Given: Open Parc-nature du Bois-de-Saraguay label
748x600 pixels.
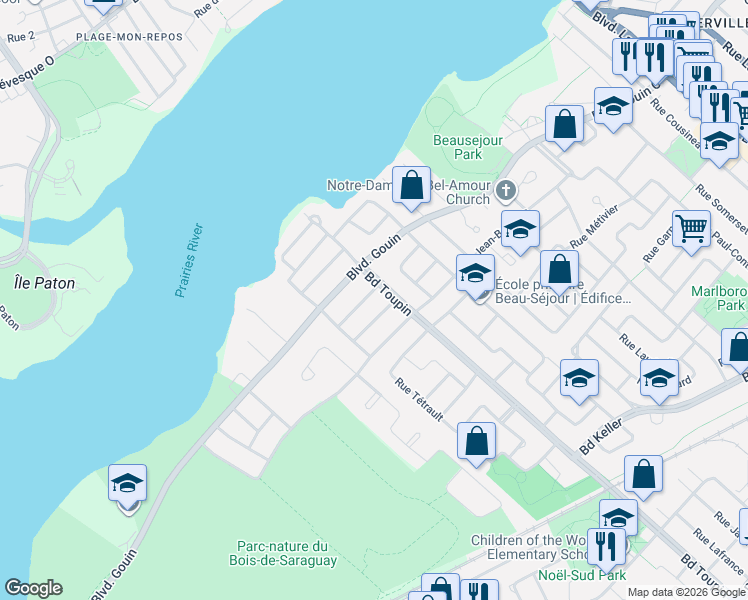Looking at the screenshot, I should click(x=283, y=553).
